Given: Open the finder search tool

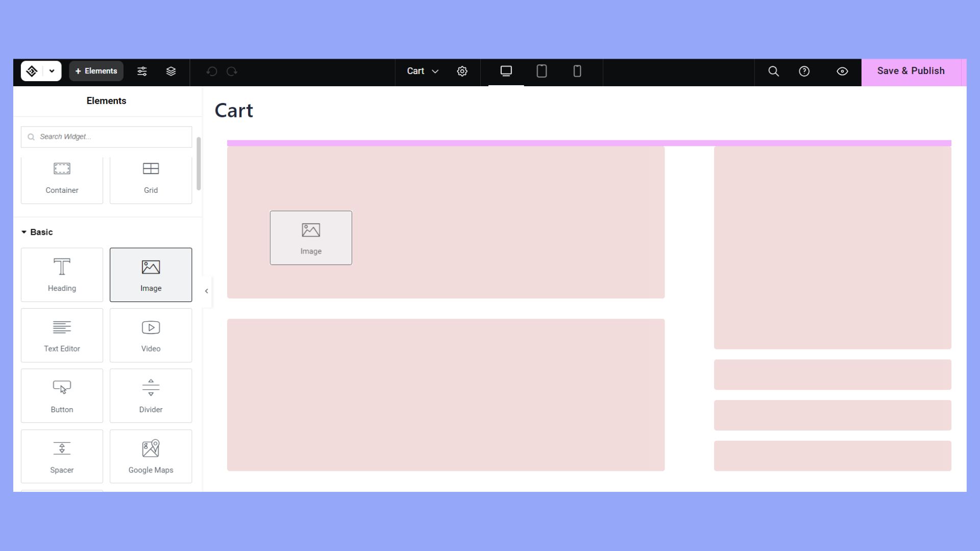Looking at the screenshot, I should 773,71.
